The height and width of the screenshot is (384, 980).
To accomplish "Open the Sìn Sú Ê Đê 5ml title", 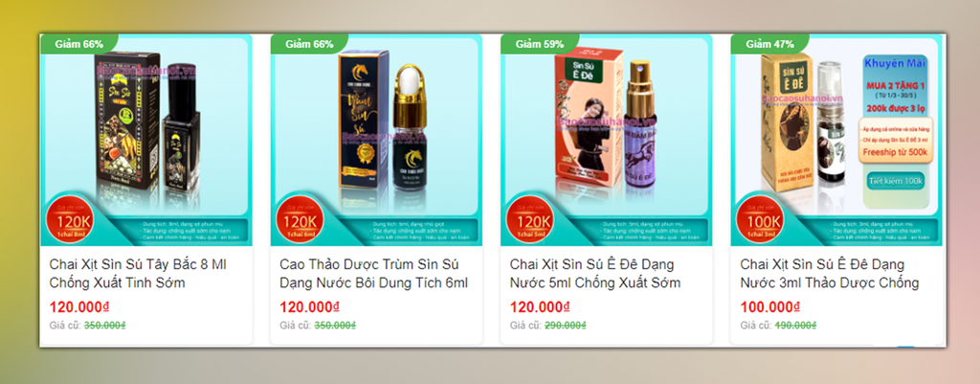I will pyautogui.click(x=595, y=273).
